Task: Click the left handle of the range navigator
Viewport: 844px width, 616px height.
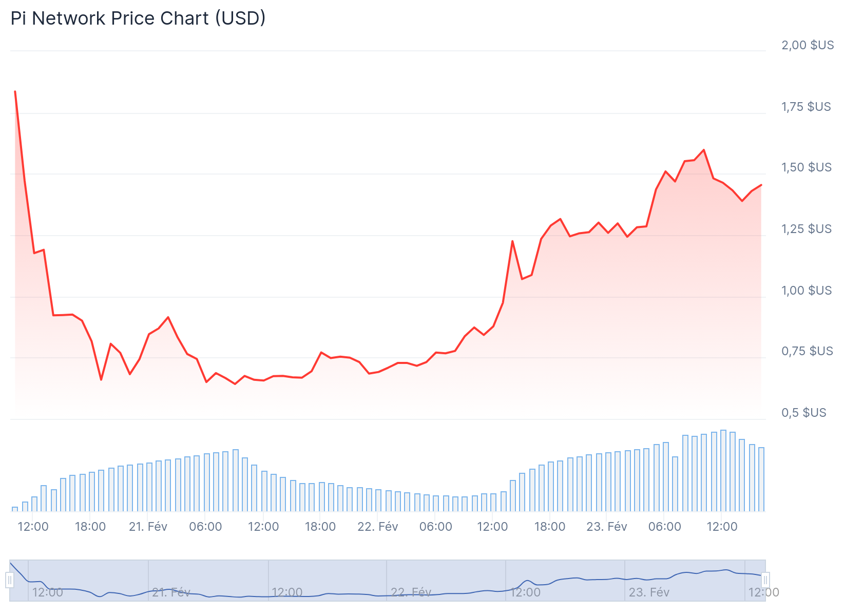Action: click(x=10, y=580)
